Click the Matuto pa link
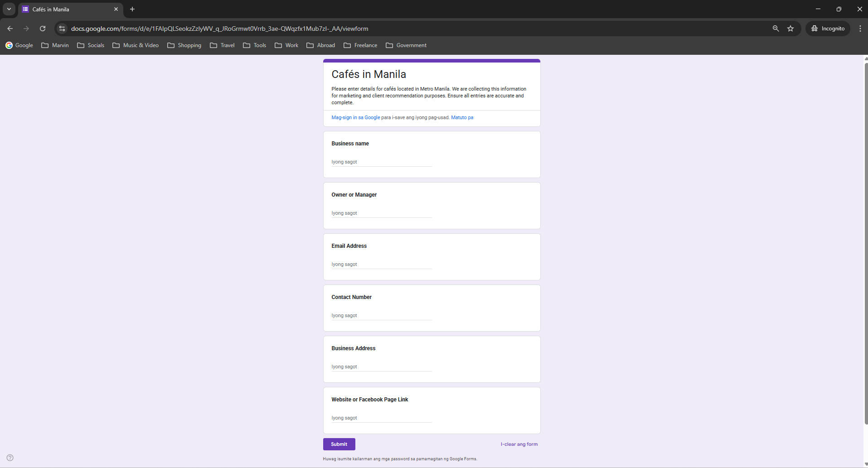Screen dimensions: 868x468 pyautogui.click(x=462, y=117)
